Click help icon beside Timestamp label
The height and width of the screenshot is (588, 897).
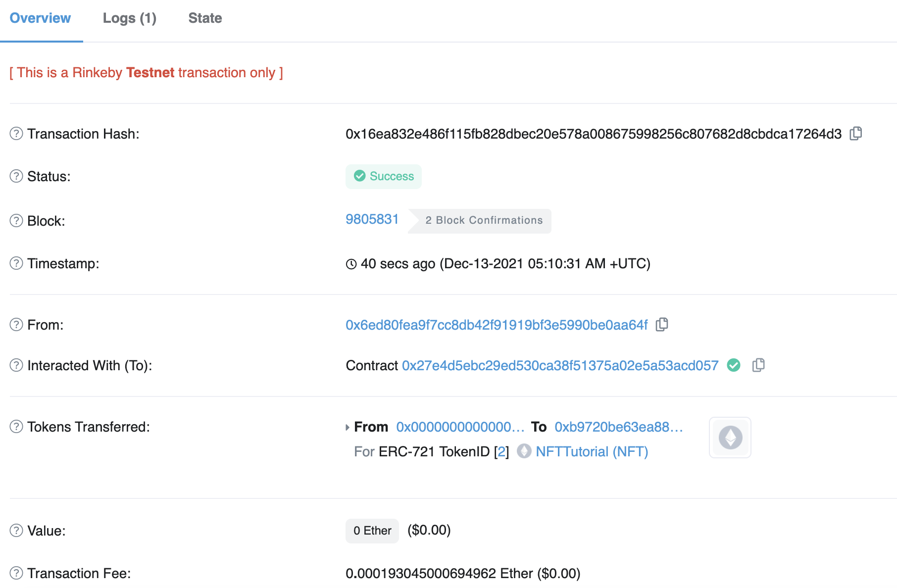16,263
